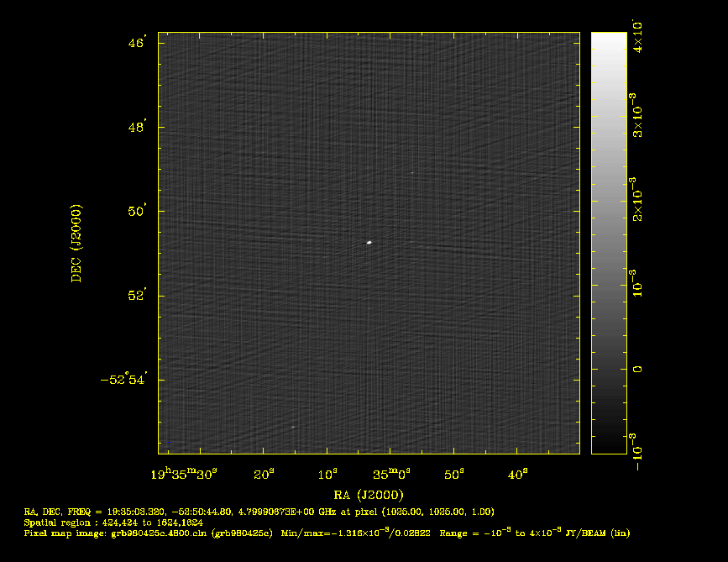Click the faint source near bottom of map

click(x=293, y=427)
